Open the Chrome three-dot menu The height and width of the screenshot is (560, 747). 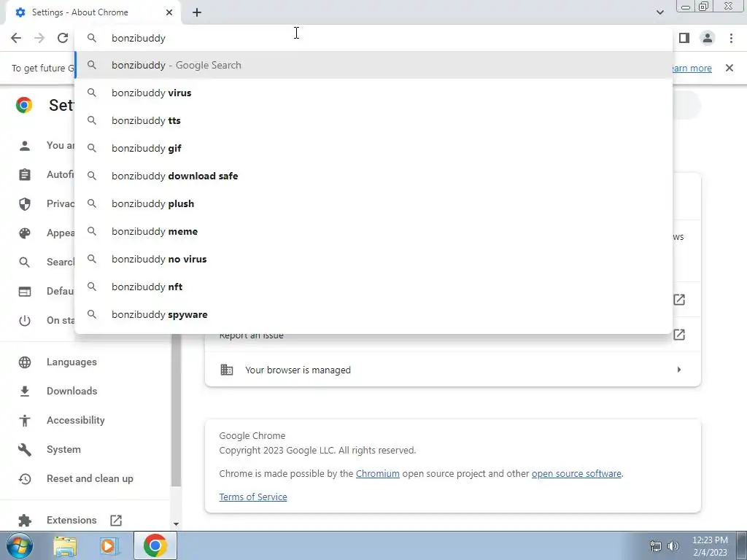731,38
